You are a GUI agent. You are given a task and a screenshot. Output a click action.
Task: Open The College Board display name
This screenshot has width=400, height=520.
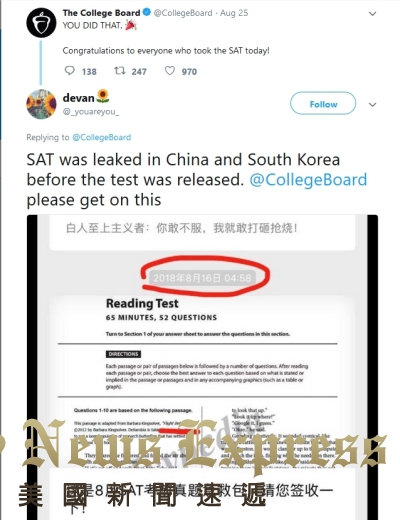pos(101,13)
